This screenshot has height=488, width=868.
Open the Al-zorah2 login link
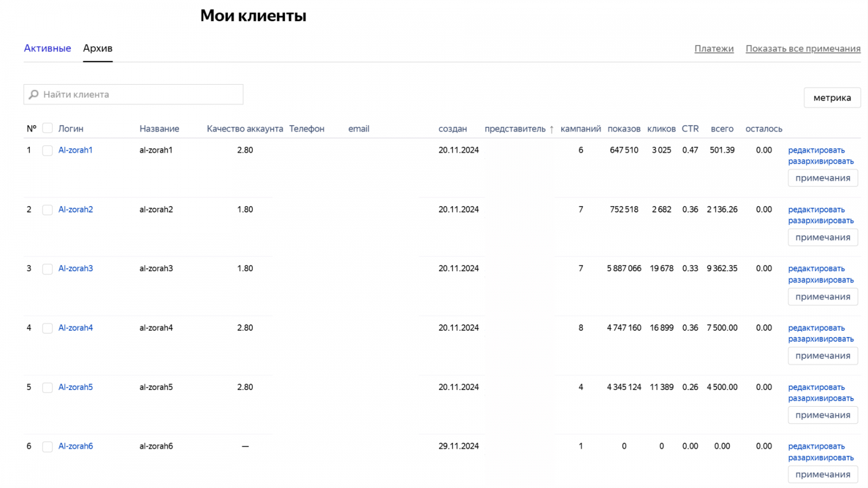(75, 209)
